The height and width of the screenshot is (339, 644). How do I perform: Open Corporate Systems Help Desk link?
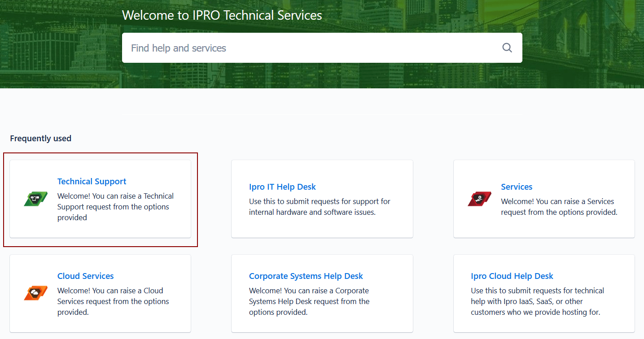(x=306, y=276)
